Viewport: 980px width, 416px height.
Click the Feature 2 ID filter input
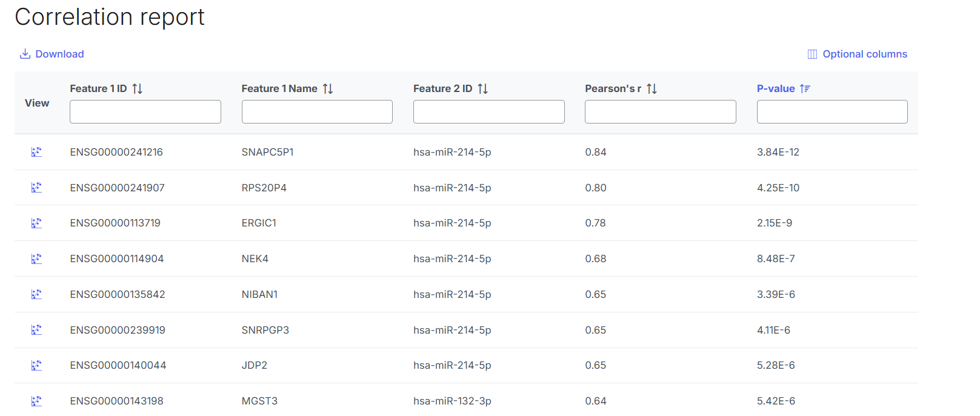[x=488, y=112]
